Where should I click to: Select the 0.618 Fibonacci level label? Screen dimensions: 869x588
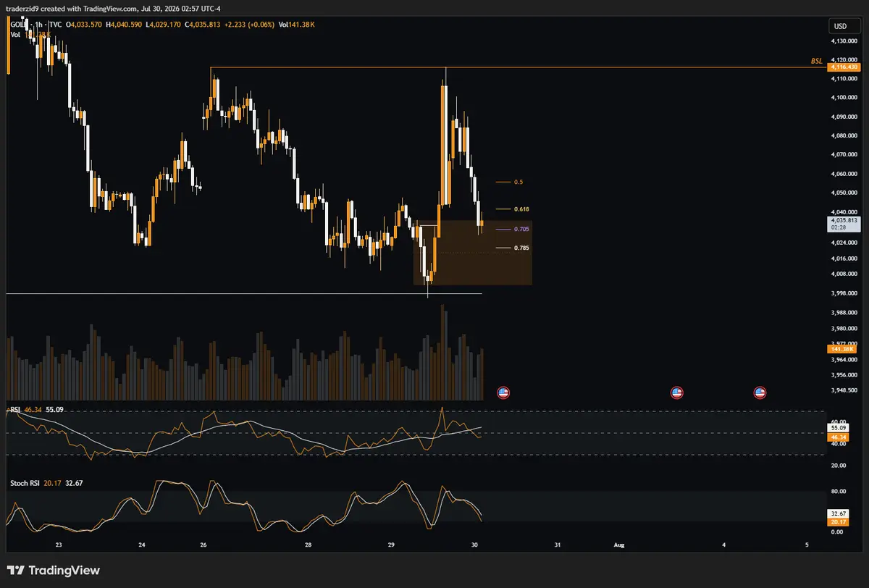click(521, 209)
